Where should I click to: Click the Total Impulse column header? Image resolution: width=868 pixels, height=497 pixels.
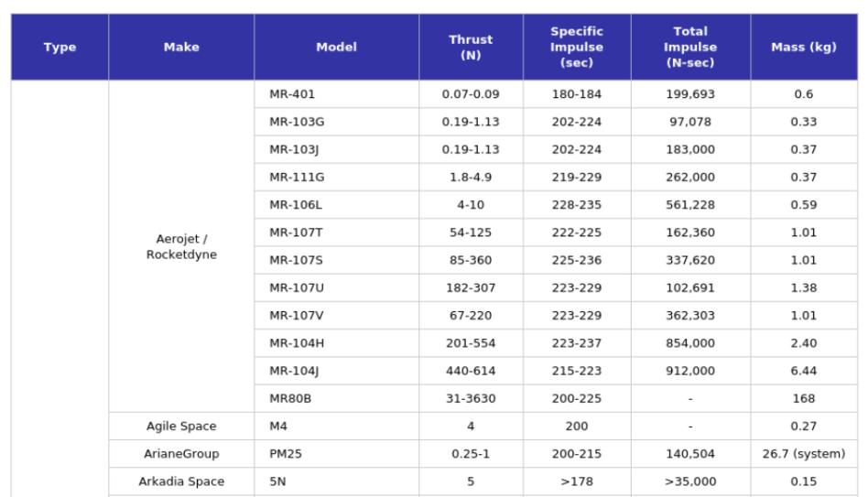click(x=690, y=48)
